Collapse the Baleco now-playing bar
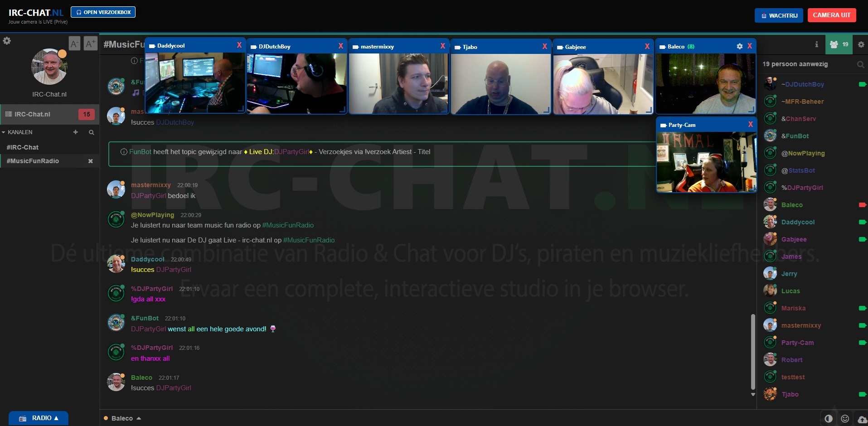Screen dimensions: 868x426 (138, 418)
